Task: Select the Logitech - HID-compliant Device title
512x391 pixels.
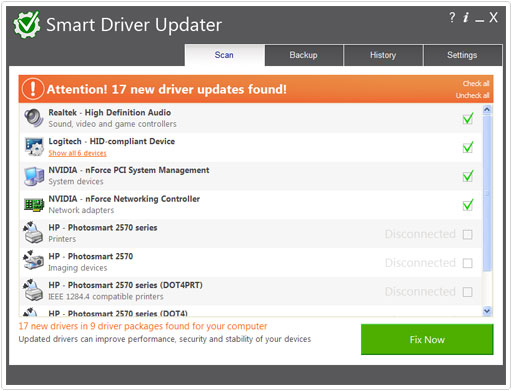Action: point(112,141)
